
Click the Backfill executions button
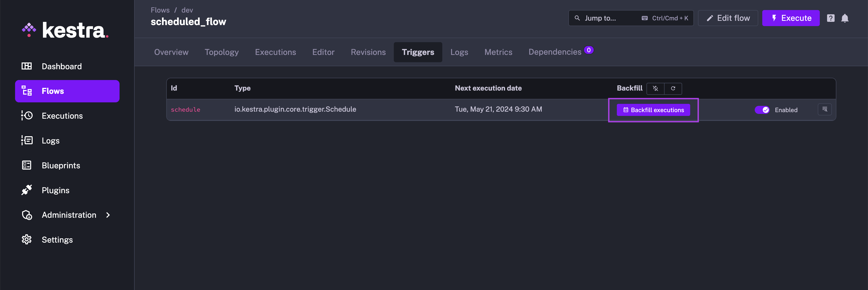[653, 110]
